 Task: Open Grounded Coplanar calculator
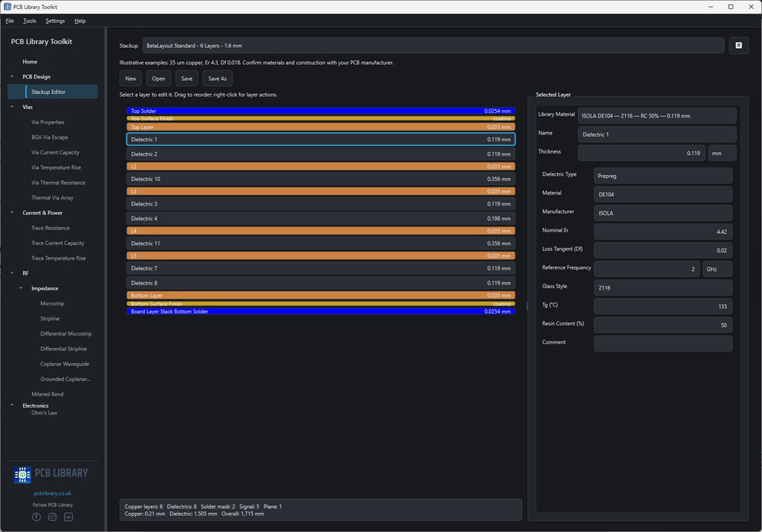click(x=65, y=379)
